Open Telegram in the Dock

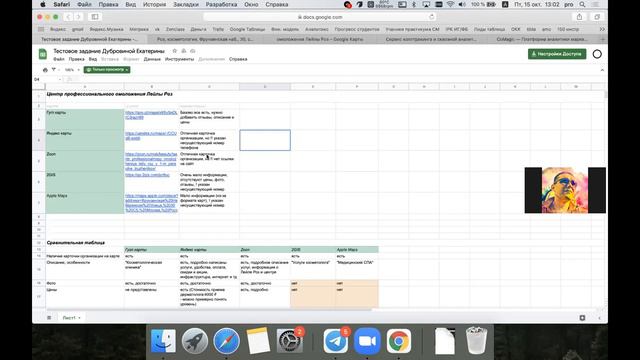pos(336,341)
